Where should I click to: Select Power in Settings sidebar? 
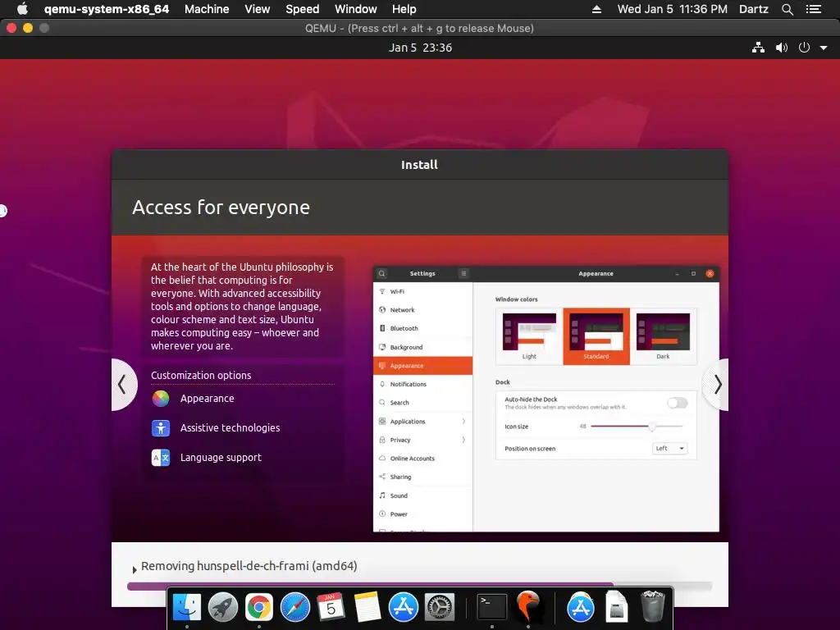click(422, 514)
